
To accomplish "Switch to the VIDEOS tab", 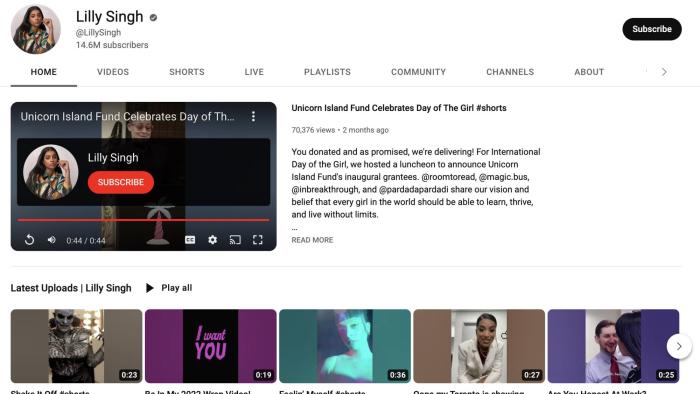I will tap(113, 72).
